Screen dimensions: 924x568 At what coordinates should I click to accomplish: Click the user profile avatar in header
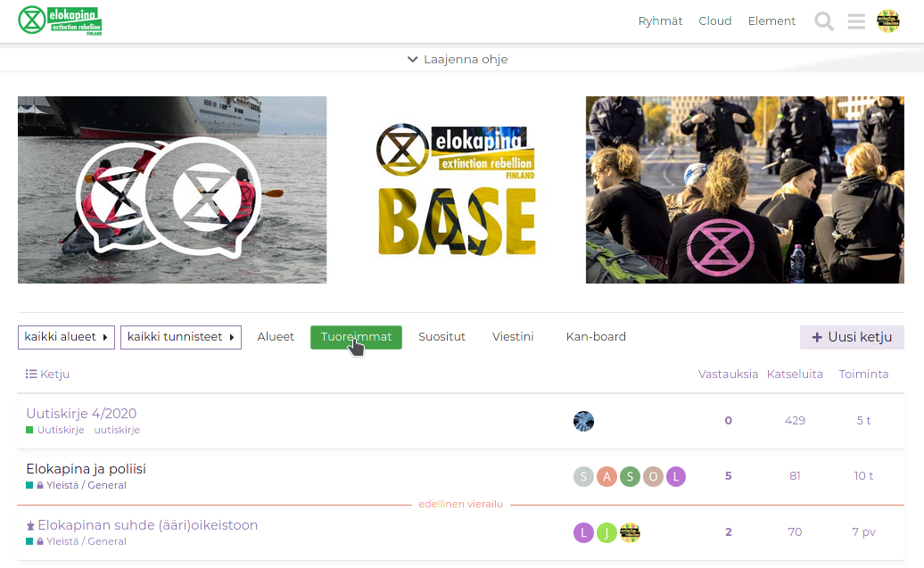click(888, 21)
